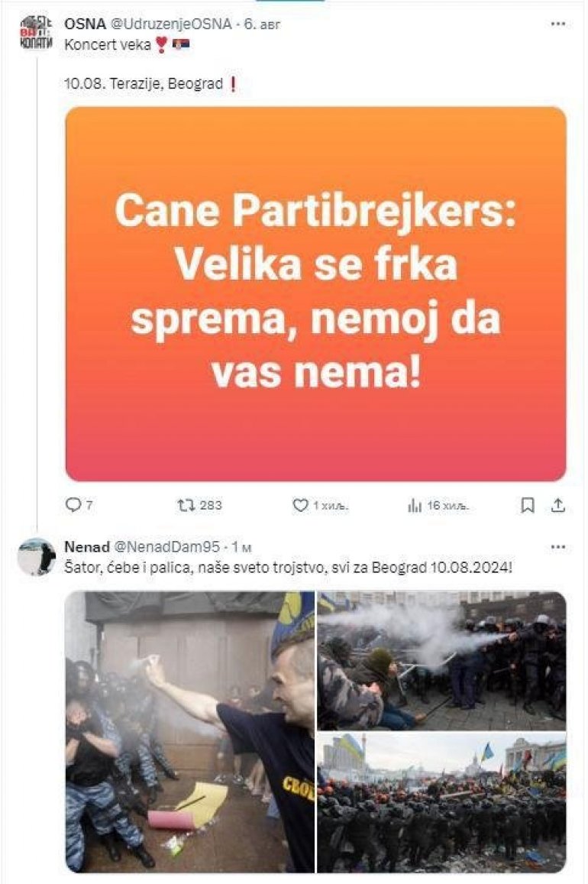Open the reply icon under OSNA's post

point(74,504)
